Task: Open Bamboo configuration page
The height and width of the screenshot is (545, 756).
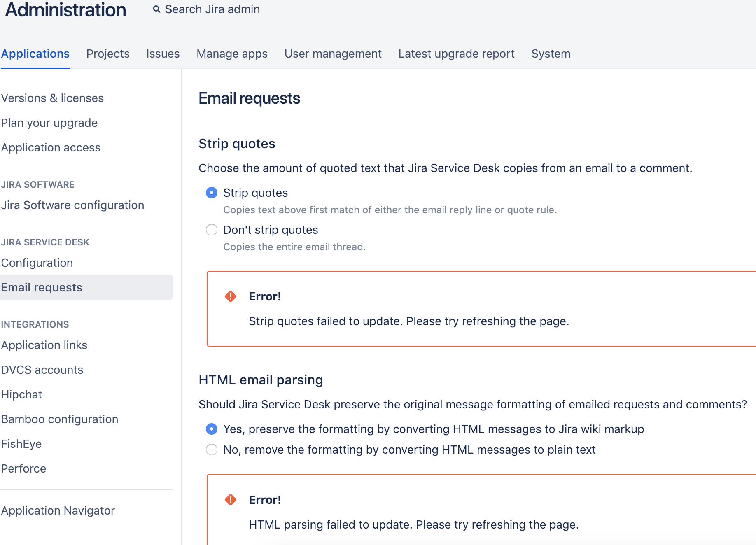Action: click(60, 419)
